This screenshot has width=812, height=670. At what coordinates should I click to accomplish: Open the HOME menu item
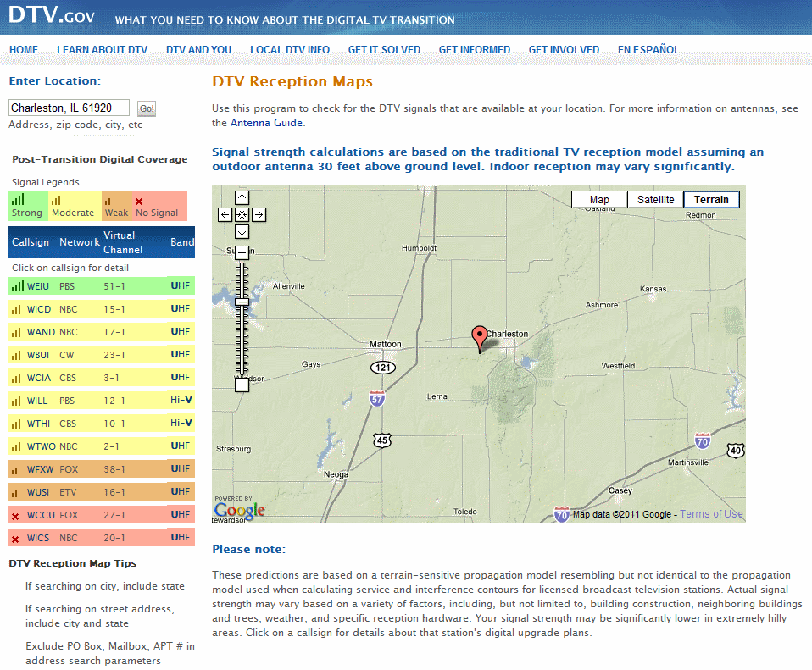coord(24,50)
